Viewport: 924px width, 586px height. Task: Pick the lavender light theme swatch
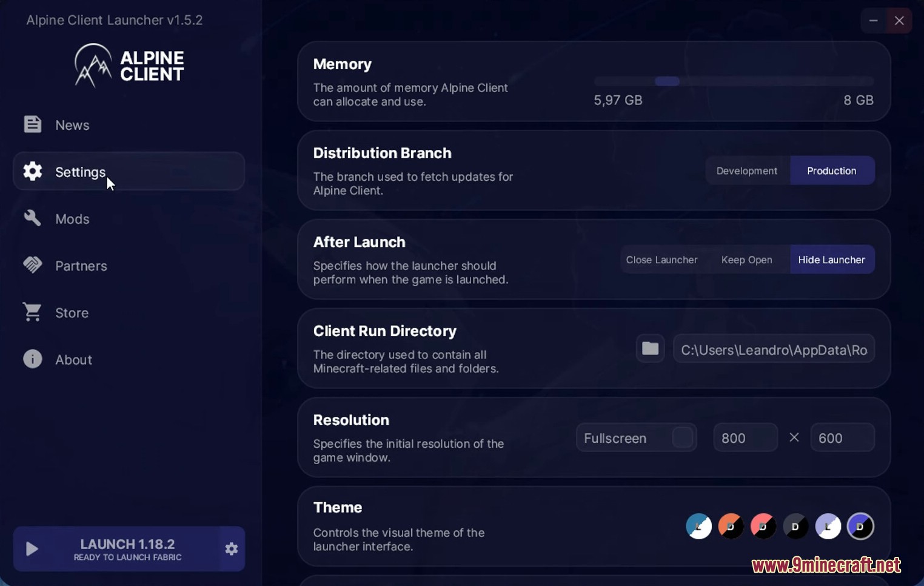[828, 526]
